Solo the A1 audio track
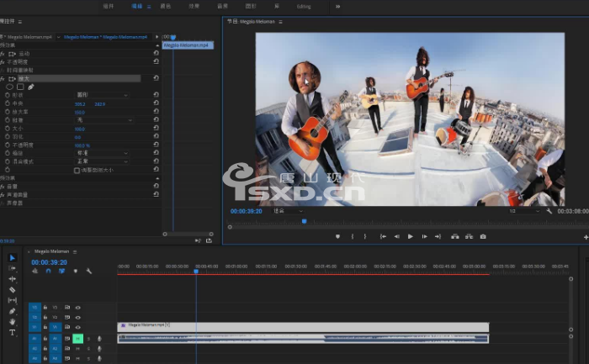The width and height of the screenshot is (589, 364). pyautogui.click(x=88, y=339)
